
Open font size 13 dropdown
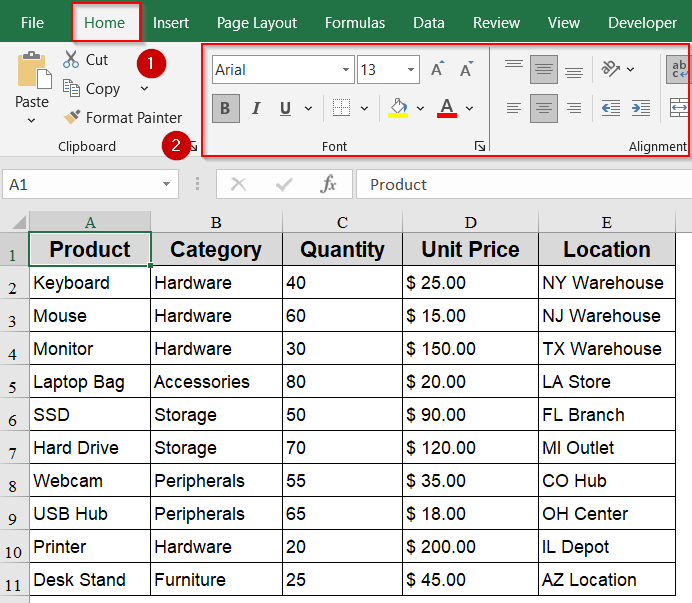tap(410, 69)
